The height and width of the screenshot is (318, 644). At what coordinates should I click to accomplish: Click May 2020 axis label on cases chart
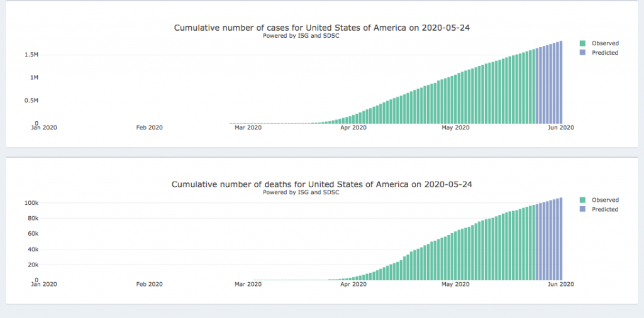[x=455, y=128]
